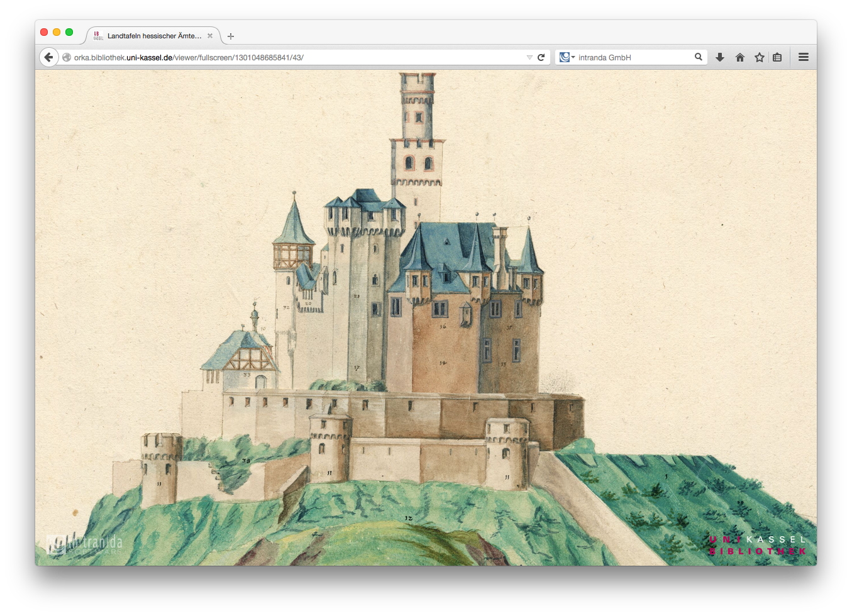The width and height of the screenshot is (852, 616).
Task: Expand the URL history dropdown arrow
Action: [529, 57]
